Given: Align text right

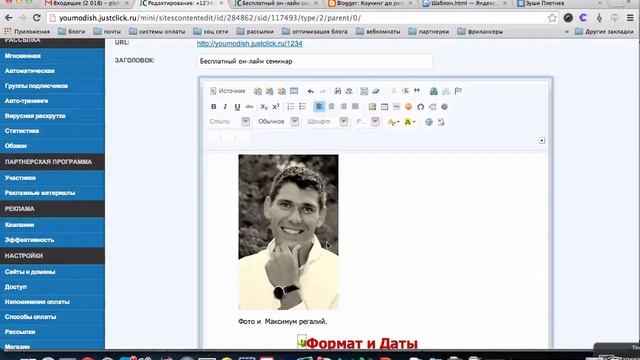Looking at the screenshot, I should tap(343, 107).
